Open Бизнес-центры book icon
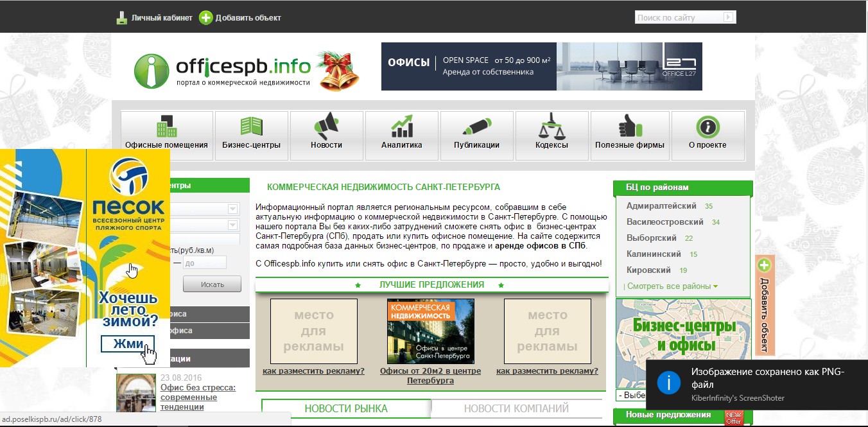The height and width of the screenshot is (427, 868). [x=252, y=126]
